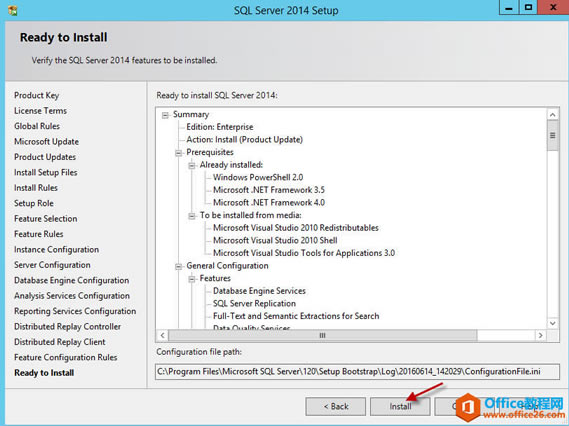Collapse the Already installed node

pos(192,166)
